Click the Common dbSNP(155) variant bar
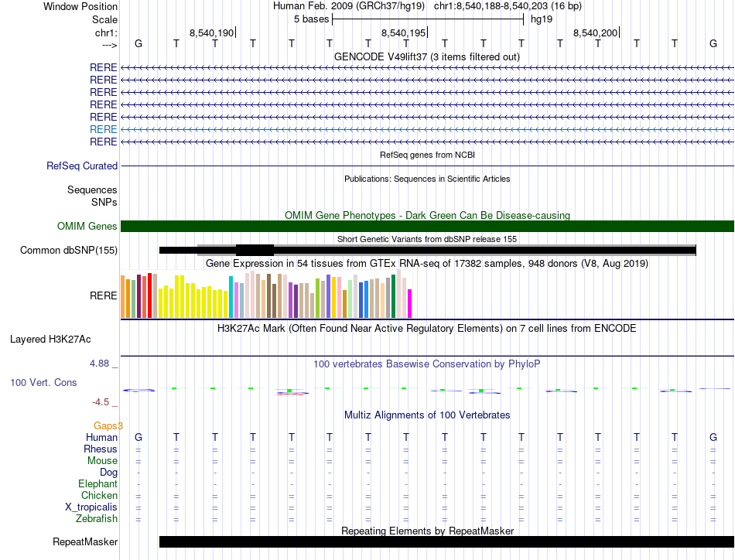Screen dimensions: 735x560 [x=428, y=251]
